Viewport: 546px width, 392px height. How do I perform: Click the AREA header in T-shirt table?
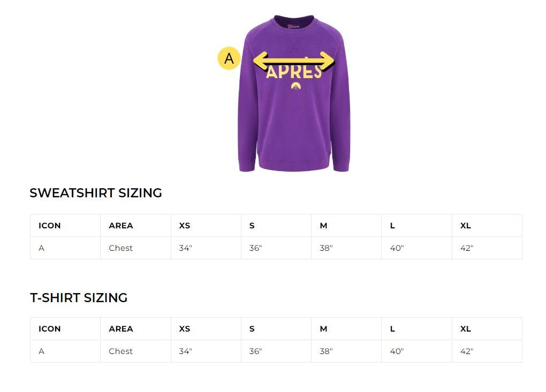tap(121, 329)
